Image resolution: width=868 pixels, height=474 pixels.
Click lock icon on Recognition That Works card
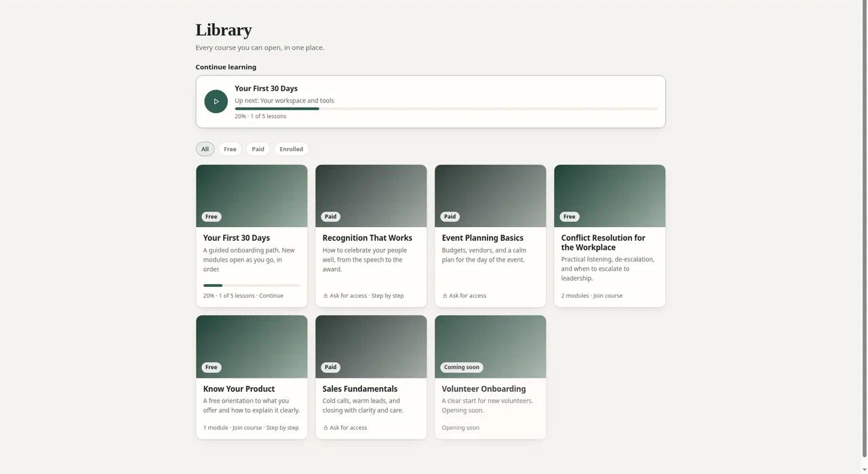tap(325, 296)
